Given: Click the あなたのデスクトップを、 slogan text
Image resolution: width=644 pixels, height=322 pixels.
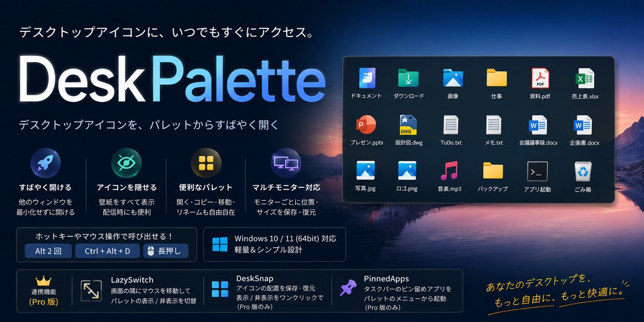Looking at the screenshot, I should click(538, 285).
